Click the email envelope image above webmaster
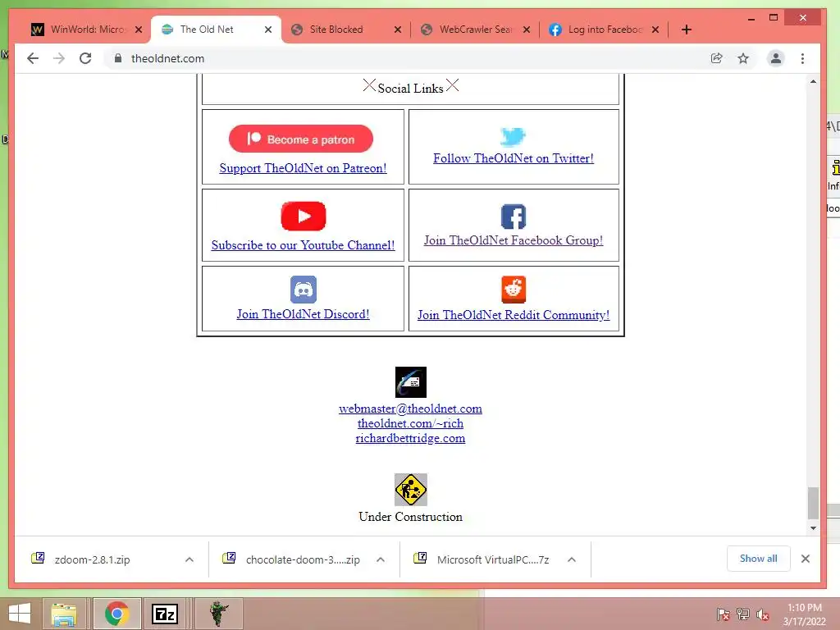 point(410,382)
